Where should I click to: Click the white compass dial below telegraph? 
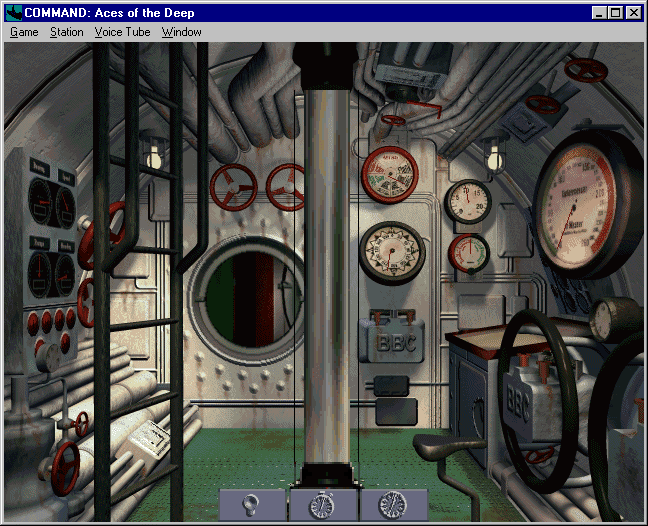tap(392, 250)
